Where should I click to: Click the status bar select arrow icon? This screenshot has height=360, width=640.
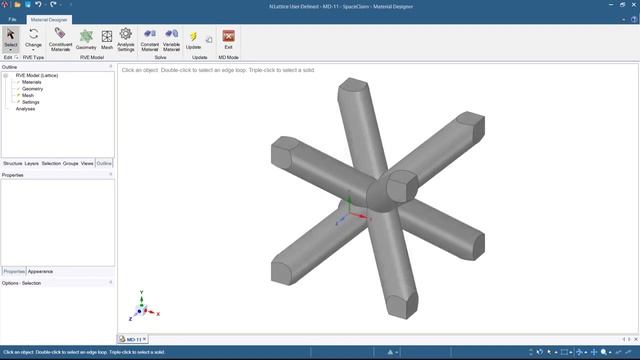pyautogui.click(x=549, y=352)
